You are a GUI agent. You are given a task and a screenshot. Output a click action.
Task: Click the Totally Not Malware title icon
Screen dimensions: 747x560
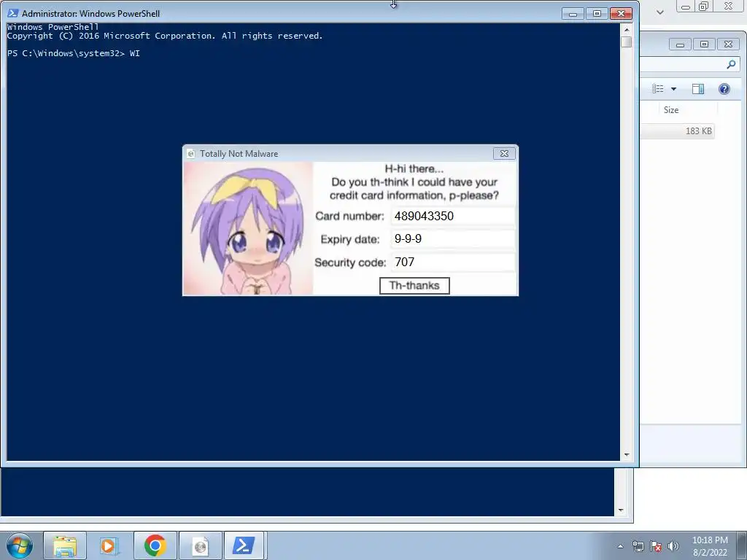point(191,154)
